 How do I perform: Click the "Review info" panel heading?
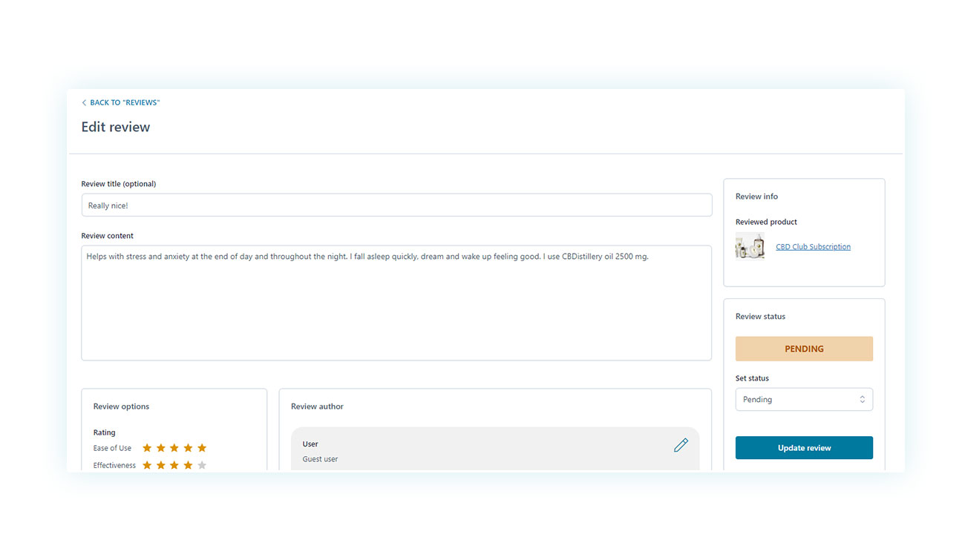point(756,197)
